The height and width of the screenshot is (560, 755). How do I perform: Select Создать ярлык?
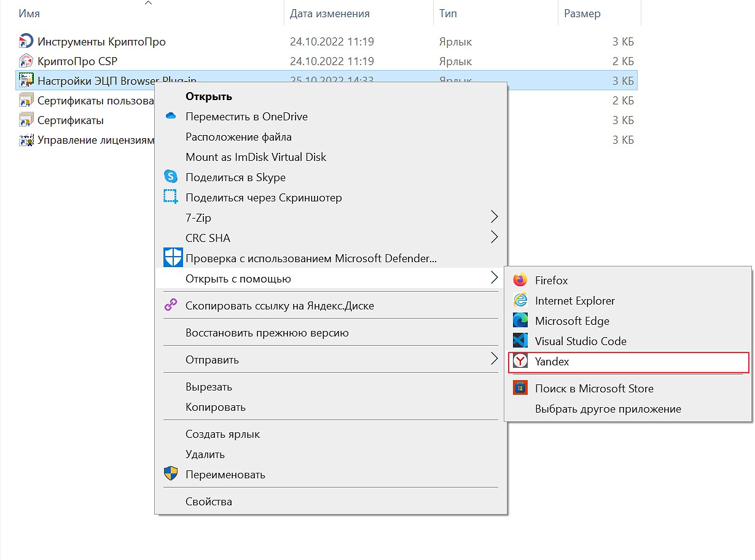[331, 434]
